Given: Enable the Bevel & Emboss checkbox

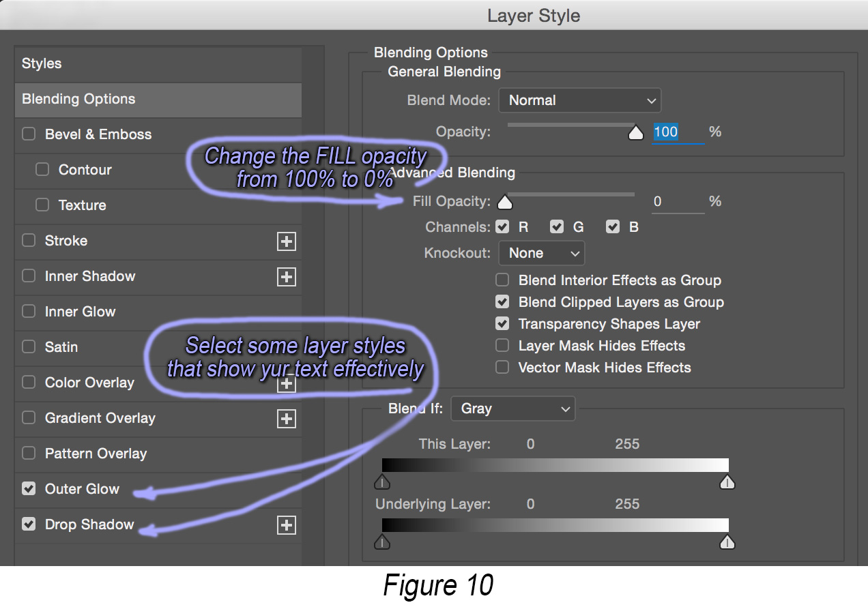Looking at the screenshot, I should [x=29, y=134].
